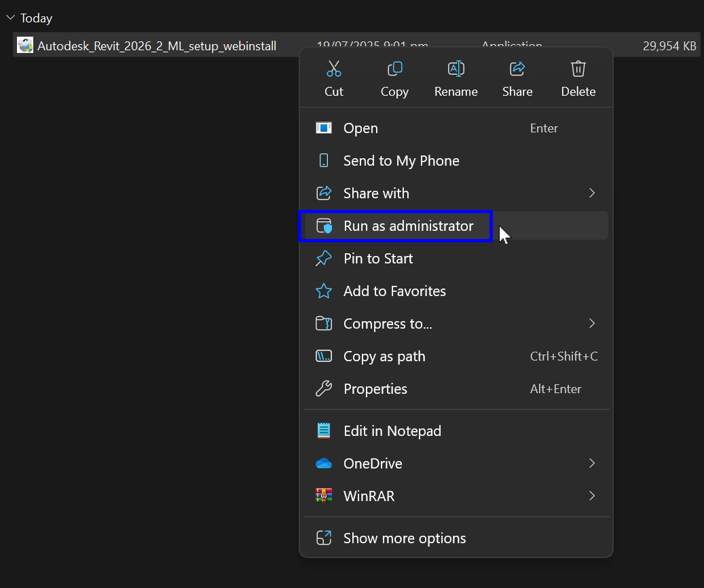
Task: Click Show more options
Action: coord(405,538)
